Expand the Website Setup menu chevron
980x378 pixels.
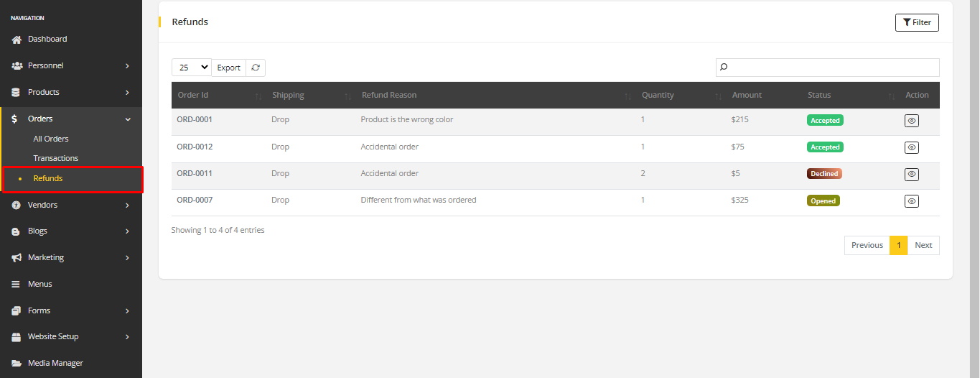point(127,336)
